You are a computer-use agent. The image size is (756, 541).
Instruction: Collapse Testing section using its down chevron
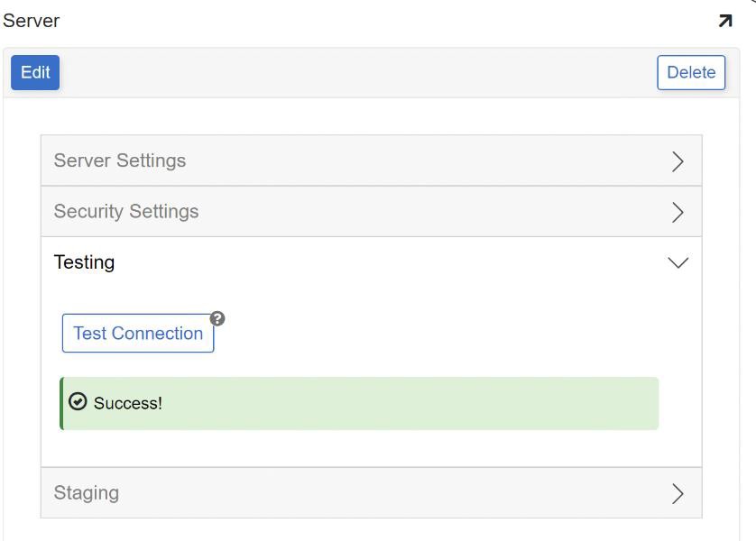click(x=678, y=263)
